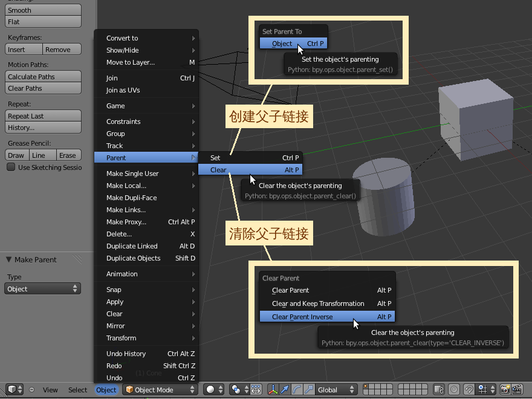
Task: Toggle the 3D manipulator axis icon
Action: pyautogui.click(x=273, y=389)
